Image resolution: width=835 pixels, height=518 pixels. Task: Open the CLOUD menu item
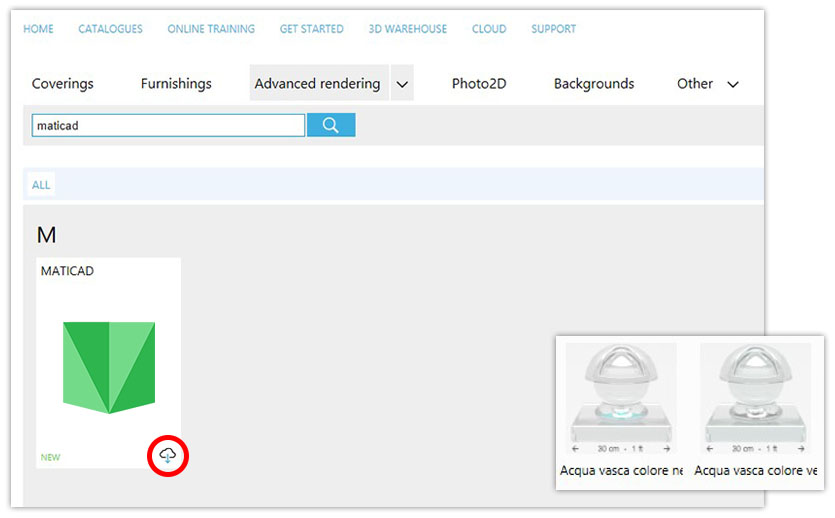pyautogui.click(x=489, y=29)
